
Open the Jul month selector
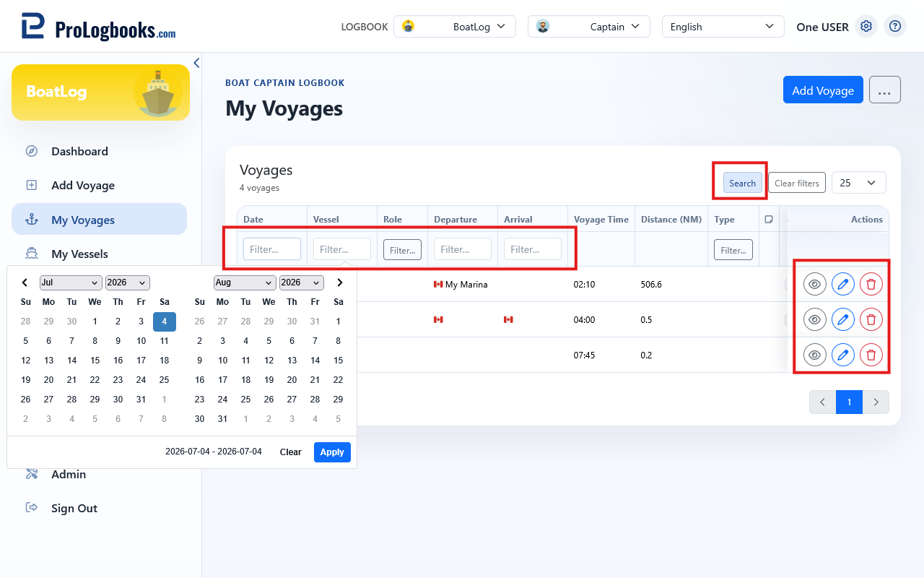[x=71, y=282]
